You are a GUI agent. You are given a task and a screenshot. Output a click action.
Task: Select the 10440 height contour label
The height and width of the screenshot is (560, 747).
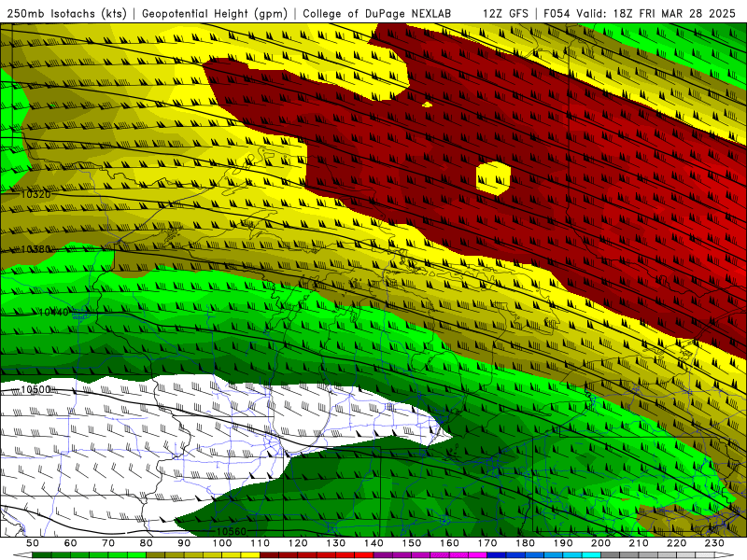coord(53,313)
